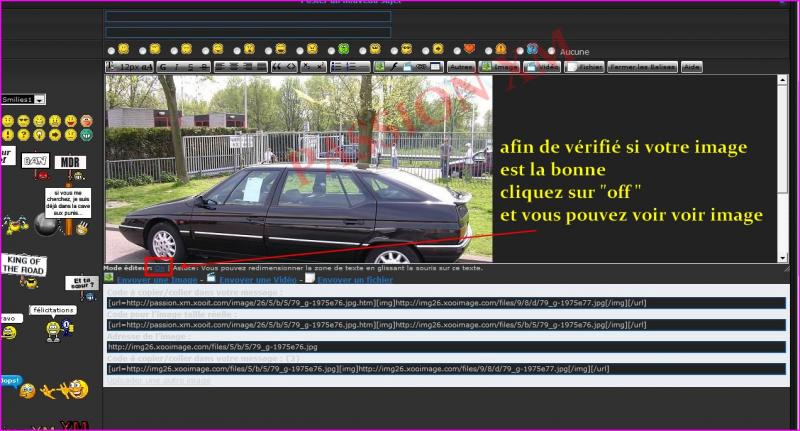Image resolution: width=800 pixels, height=431 pixels.
Task: Click the 'Fichier' toolbar button
Action: (584, 67)
